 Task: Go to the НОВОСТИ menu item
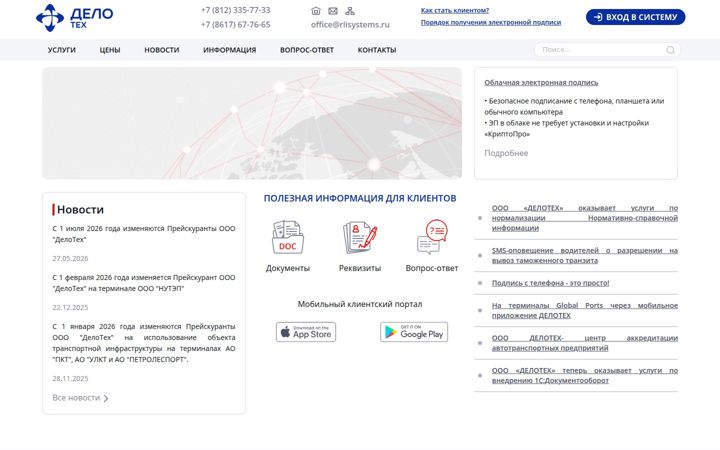[x=162, y=50]
